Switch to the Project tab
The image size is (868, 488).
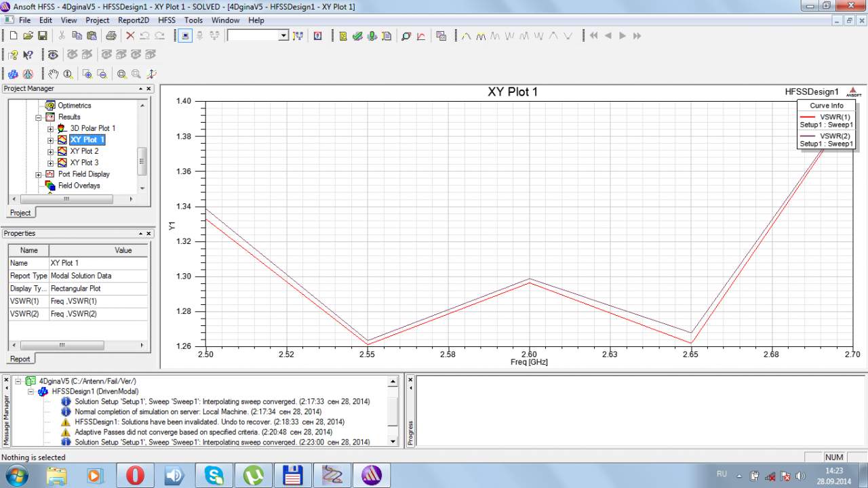(x=20, y=213)
